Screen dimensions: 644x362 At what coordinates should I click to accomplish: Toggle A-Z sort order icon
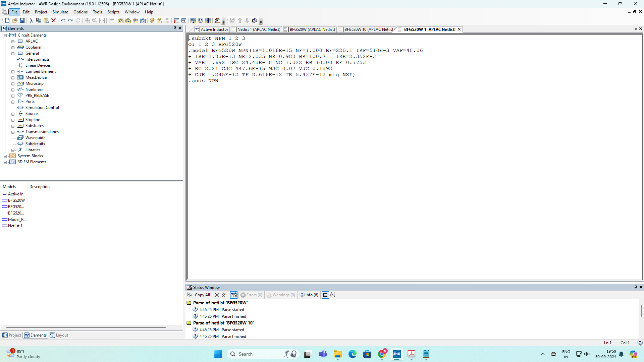tap(333, 295)
